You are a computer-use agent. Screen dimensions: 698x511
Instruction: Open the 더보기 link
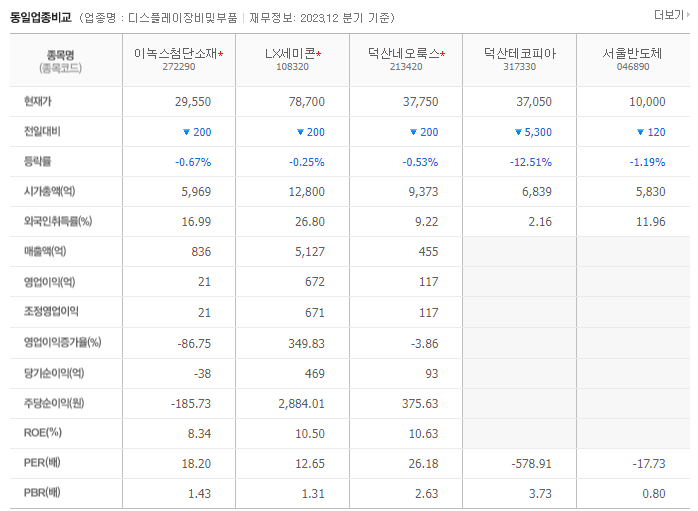coord(671,15)
